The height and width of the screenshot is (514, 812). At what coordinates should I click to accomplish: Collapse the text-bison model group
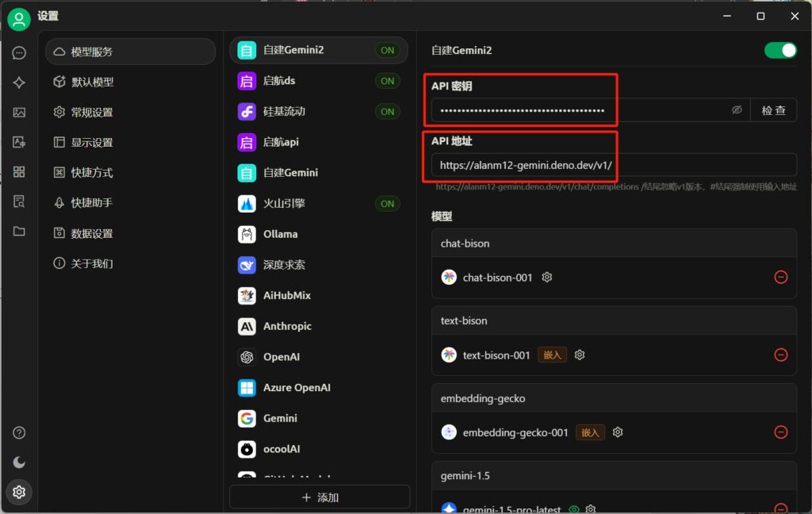coord(614,320)
